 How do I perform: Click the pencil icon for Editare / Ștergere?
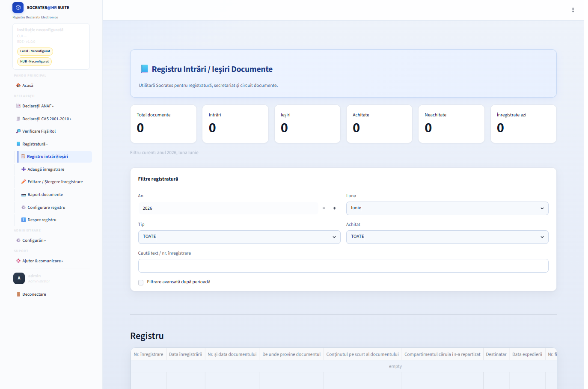point(24,182)
